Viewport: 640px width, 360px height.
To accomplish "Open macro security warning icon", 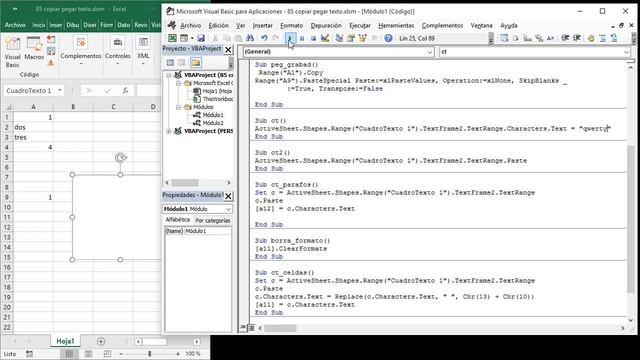I will point(51,63).
